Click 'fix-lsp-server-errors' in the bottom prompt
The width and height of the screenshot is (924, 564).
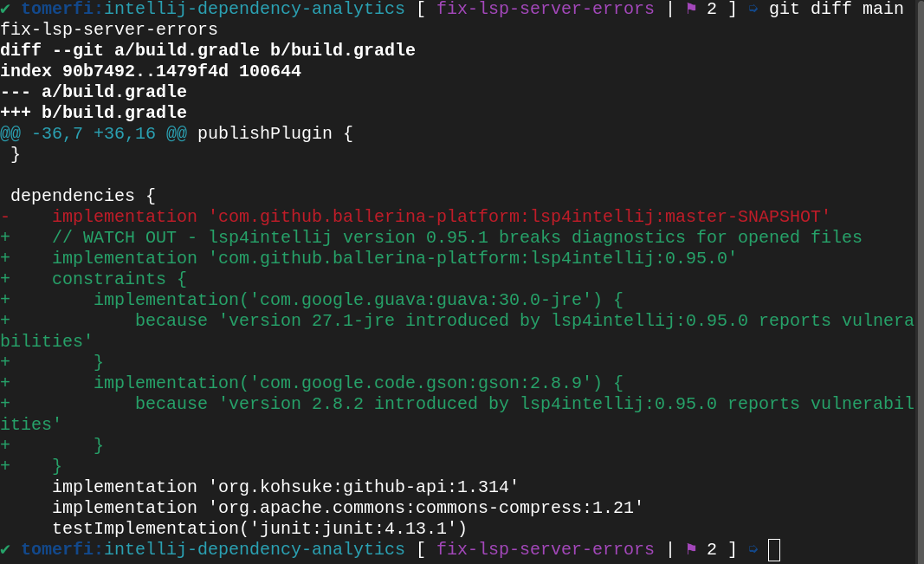tap(545, 549)
